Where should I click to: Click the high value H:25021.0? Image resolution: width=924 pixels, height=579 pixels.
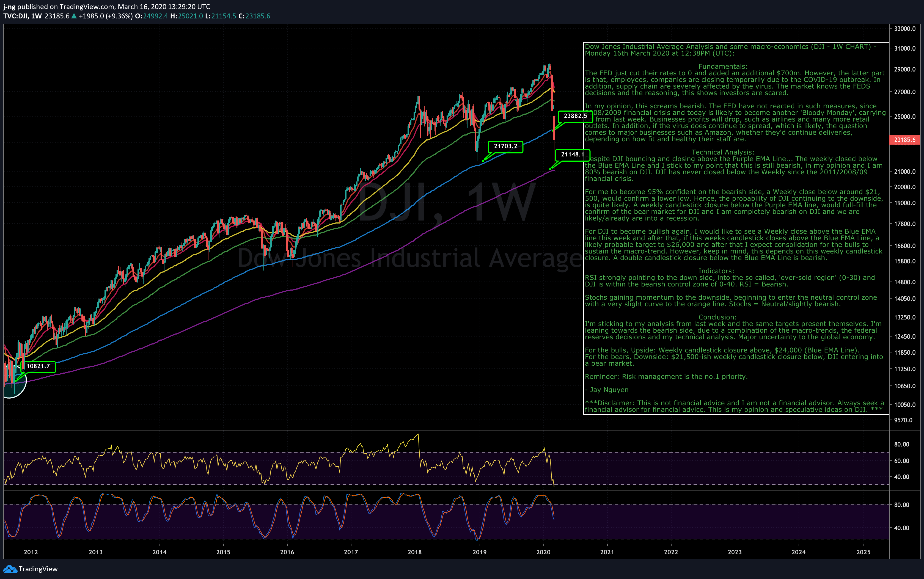(x=186, y=16)
